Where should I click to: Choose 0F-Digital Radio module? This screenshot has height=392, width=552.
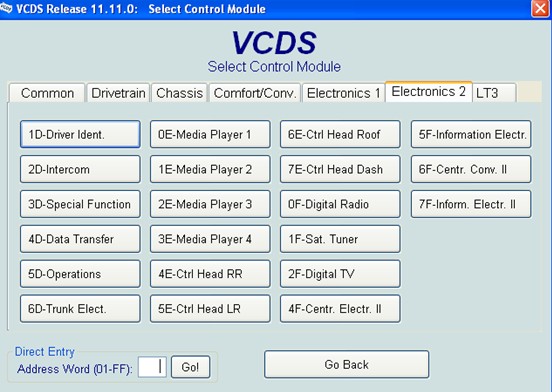point(340,204)
